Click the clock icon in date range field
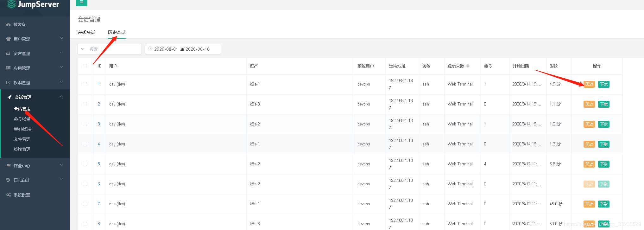The width and height of the screenshot is (644, 230). (150, 49)
